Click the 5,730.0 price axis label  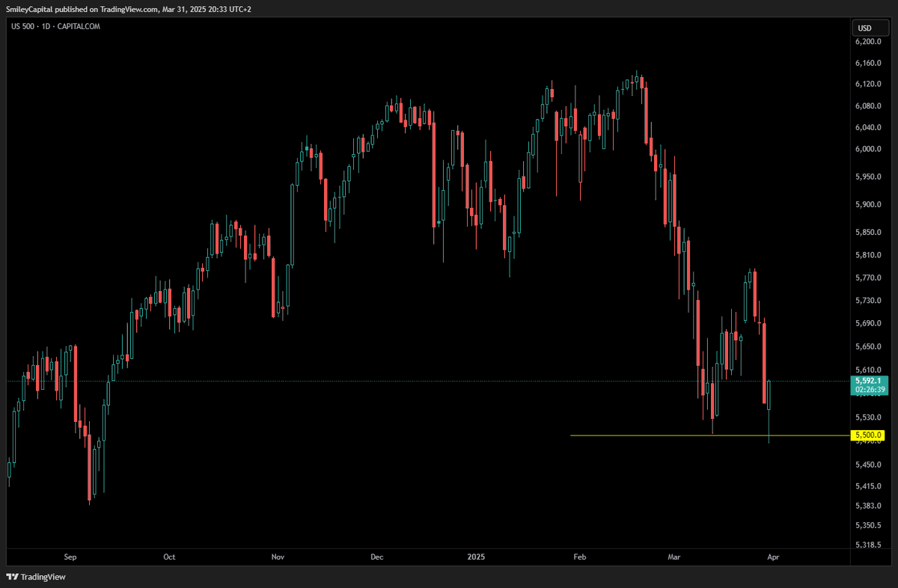tap(868, 300)
